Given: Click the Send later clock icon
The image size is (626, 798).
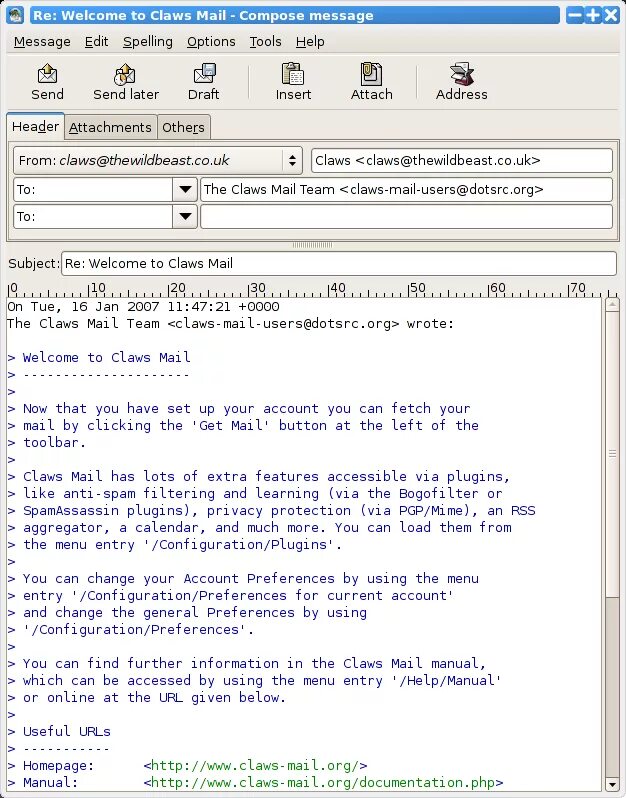Looking at the screenshot, I should tap(125, 74).
